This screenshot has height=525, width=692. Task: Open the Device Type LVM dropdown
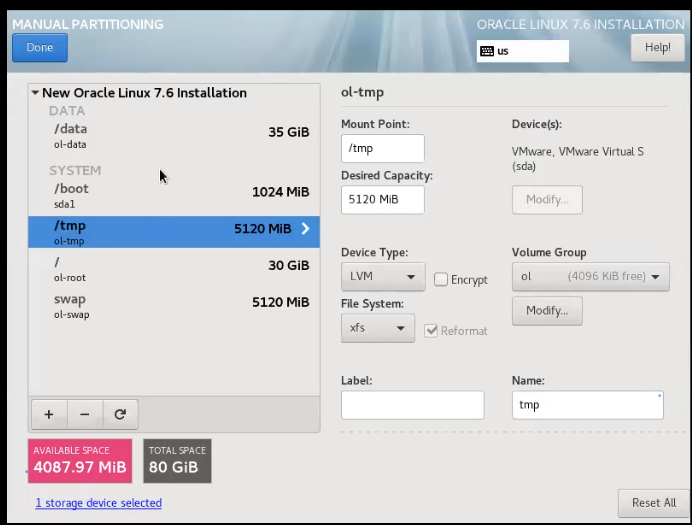(x=383, y=277)
